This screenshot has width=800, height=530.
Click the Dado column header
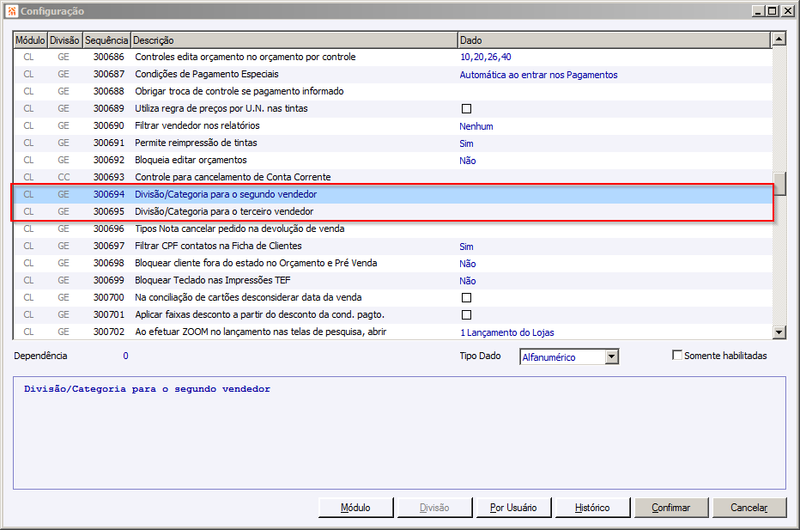point(614,40)
